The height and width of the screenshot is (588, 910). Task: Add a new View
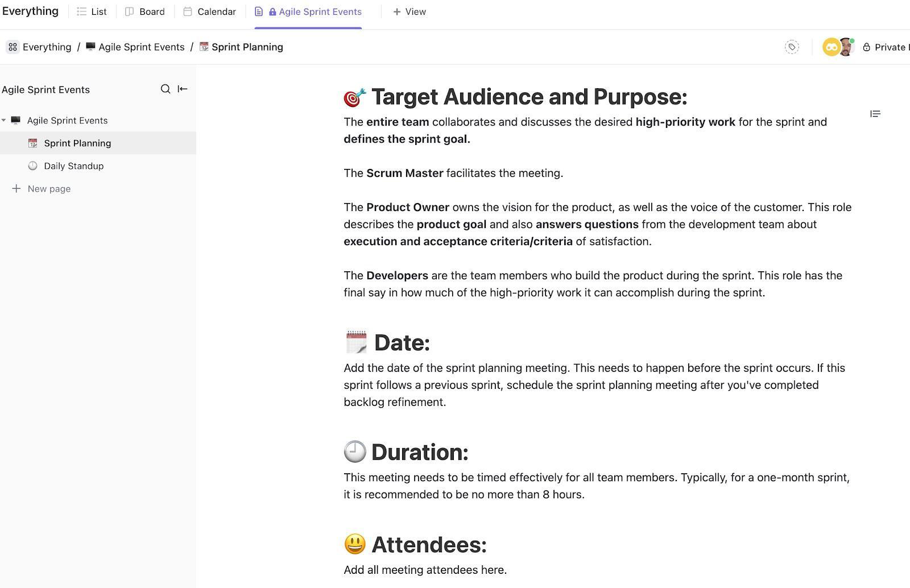409,12
